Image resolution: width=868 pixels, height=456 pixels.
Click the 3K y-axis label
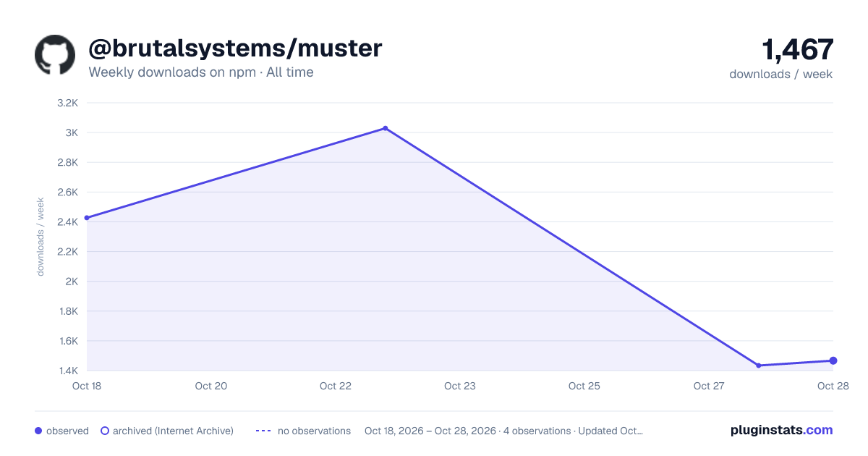(x=72, y=132)
